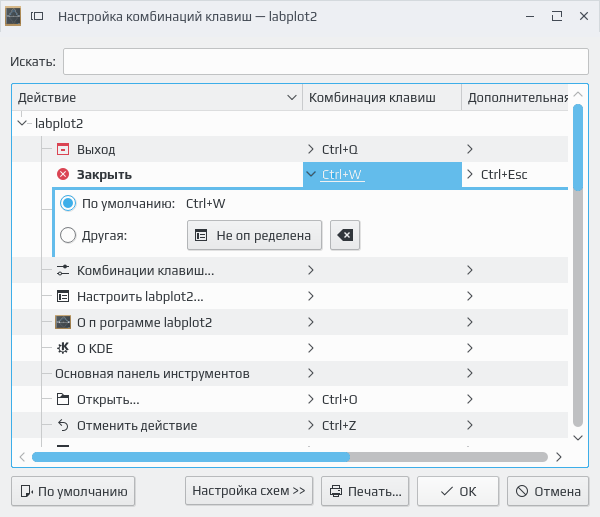Click the Exit action icon next to Выход

tap(63, 149)
